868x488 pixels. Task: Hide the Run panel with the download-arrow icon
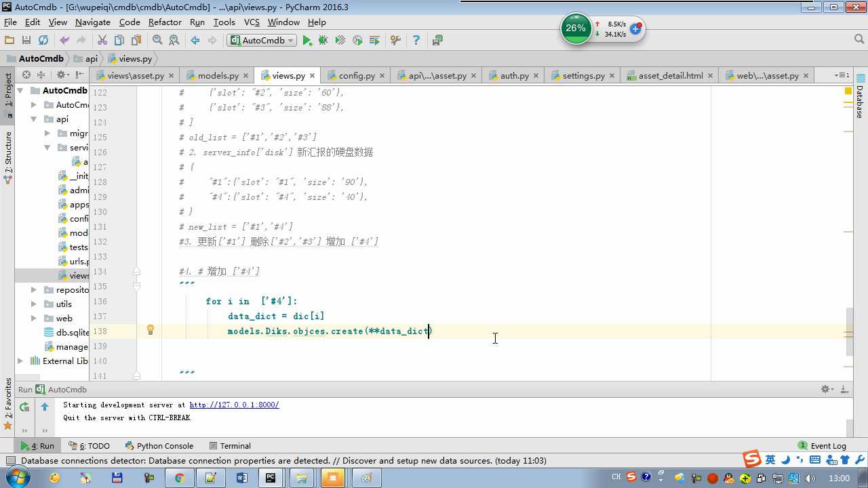844,390
